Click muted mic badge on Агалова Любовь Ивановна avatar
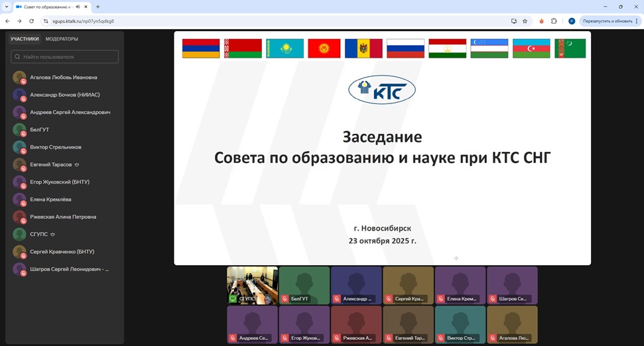The width and height of the screenshot is (644, 346). tap(23, 82)
